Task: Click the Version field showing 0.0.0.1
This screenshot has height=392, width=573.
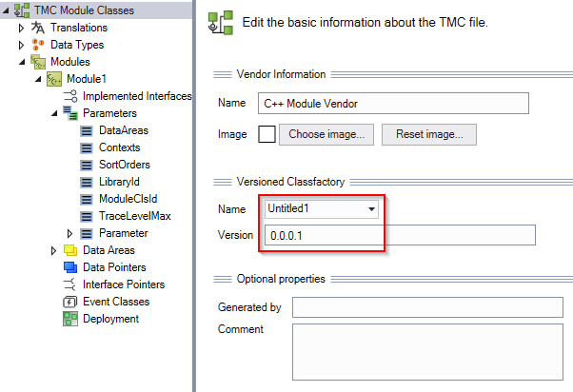Action: 400,235
